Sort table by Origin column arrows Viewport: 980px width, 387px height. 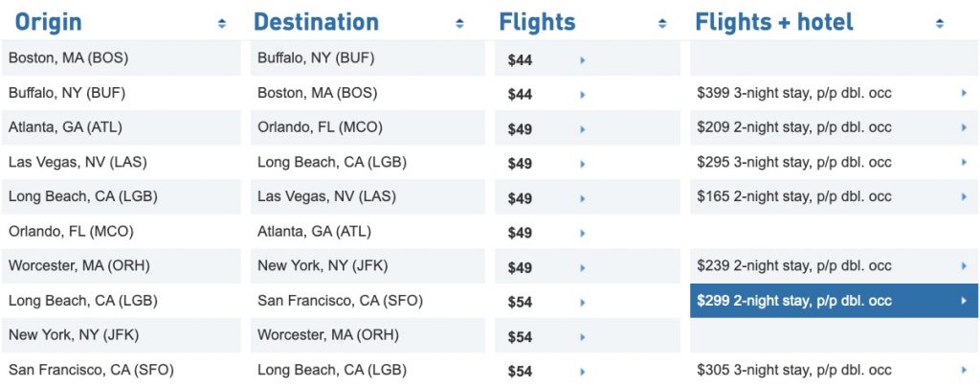[x=222, y=23]
